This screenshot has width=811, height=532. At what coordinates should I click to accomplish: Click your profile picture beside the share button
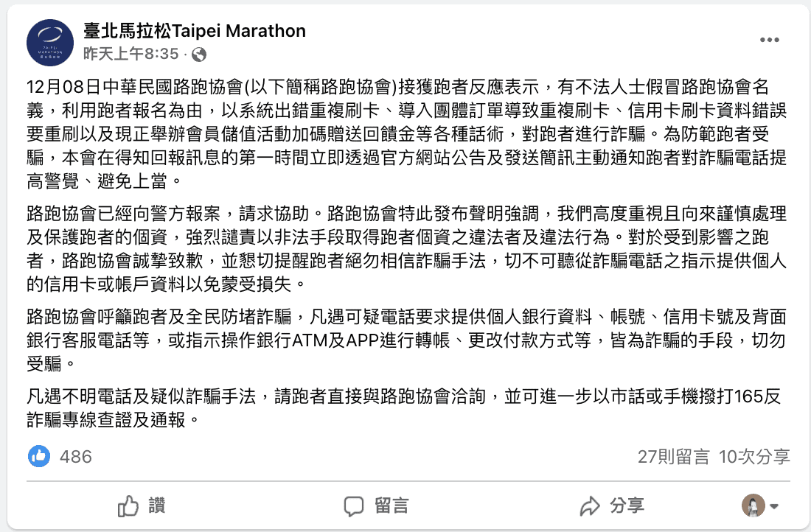(x=753, y=505)
